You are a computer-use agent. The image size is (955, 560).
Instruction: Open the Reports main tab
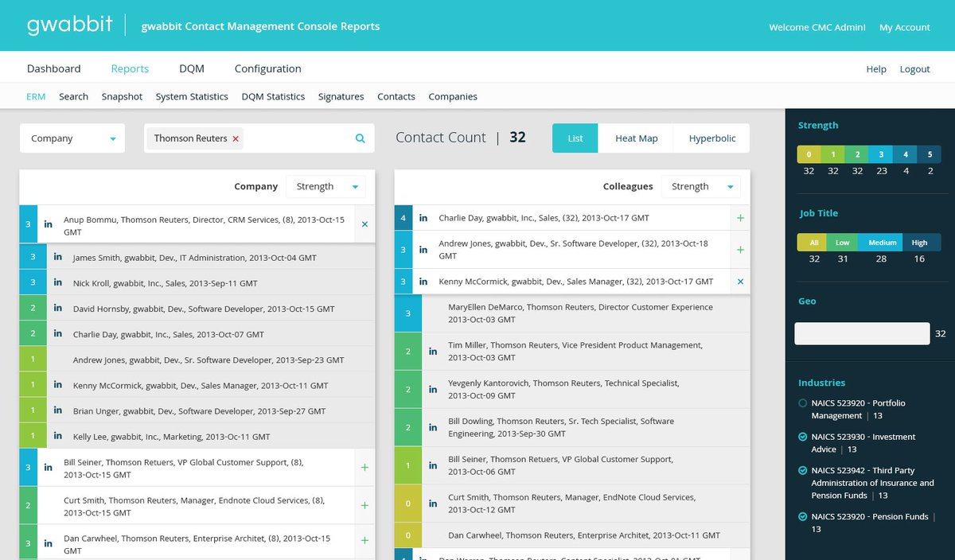(x=130, y=68)
